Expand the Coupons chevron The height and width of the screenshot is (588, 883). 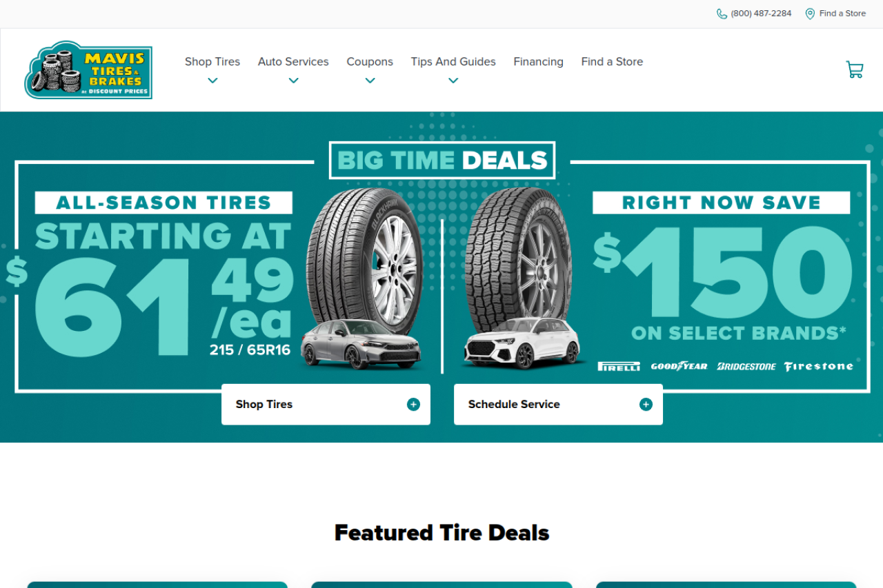[370, 81]
